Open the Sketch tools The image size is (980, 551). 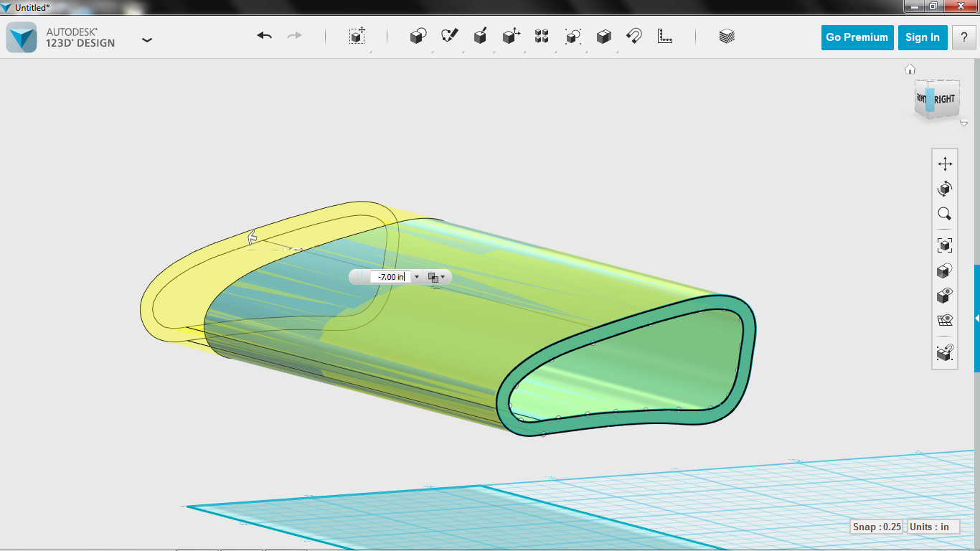(x=449, y=36)
